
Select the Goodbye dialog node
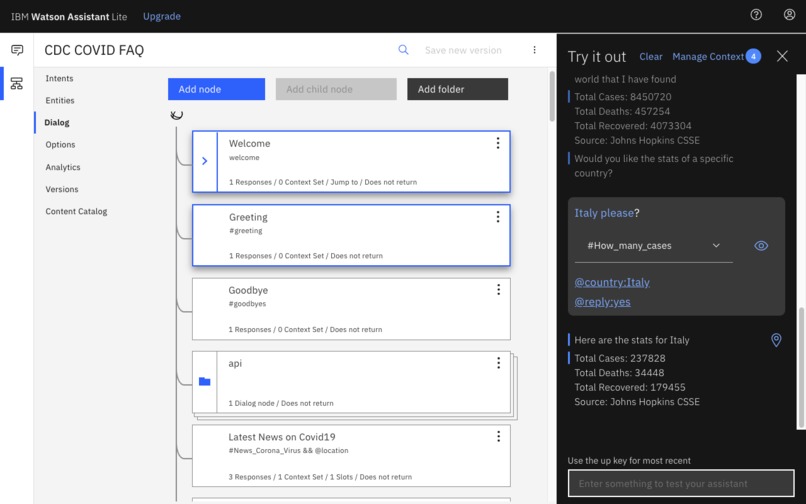click(x=351, y=309)
